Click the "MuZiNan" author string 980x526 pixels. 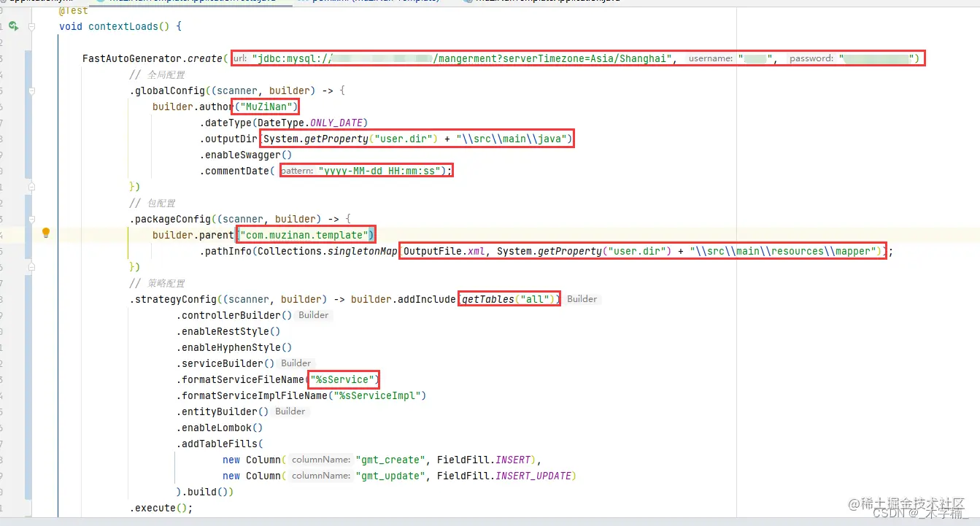266,107
